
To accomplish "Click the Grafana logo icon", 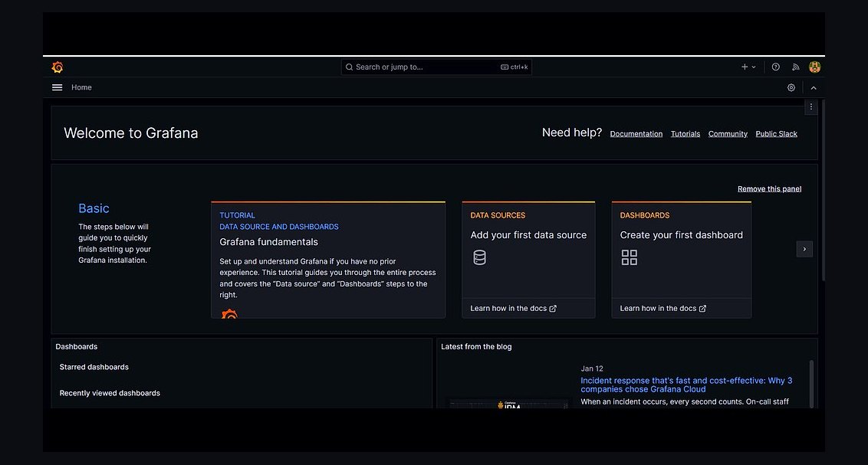I will pyautogui.click(x=57, y=67).
